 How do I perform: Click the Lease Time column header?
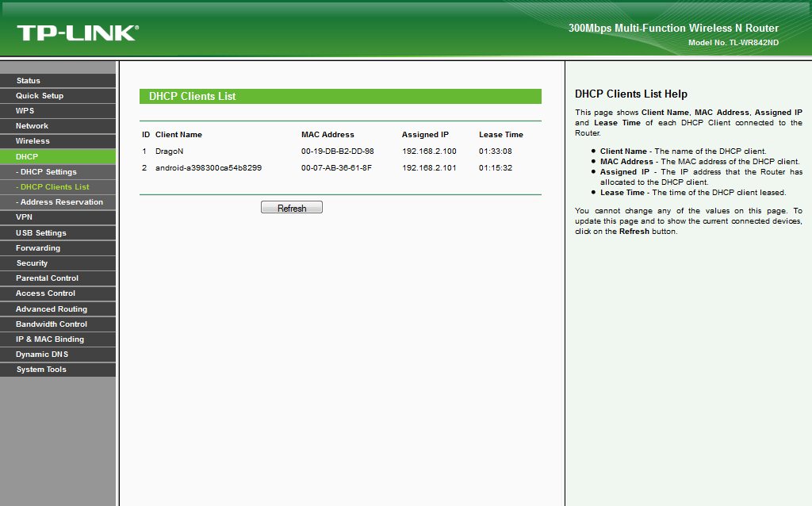[x=501, y=135]
